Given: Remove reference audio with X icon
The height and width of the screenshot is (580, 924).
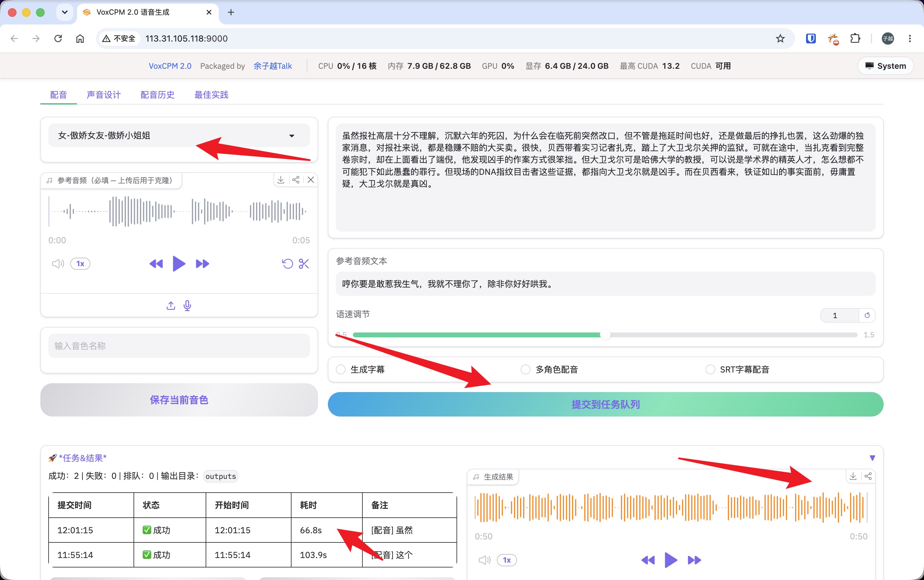Looking at the screenshot, I should coord(311,179).
